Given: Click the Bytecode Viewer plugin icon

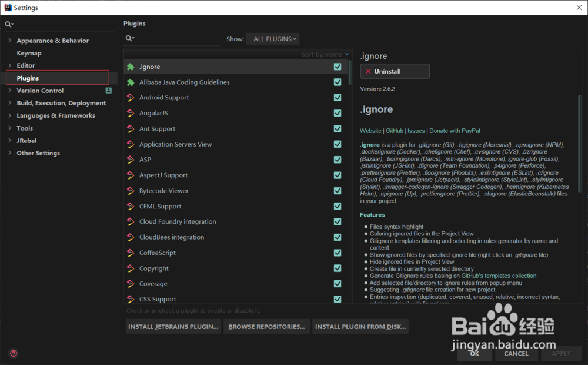Looking at the screenshot, I should tap(131, 191).
